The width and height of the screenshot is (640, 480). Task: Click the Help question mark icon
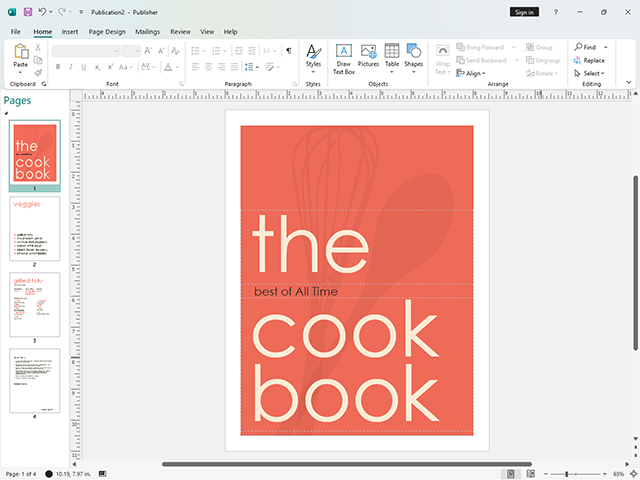click(556, 12)
